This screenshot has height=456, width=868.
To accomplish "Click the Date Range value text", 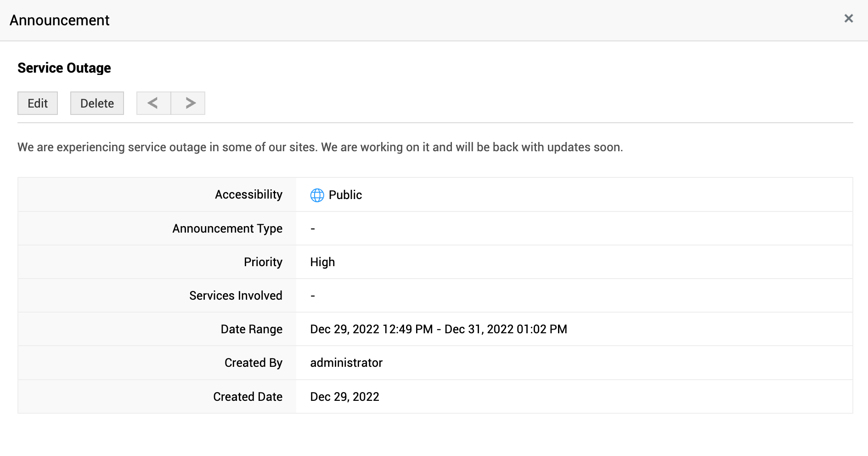I will click(439, 329).
